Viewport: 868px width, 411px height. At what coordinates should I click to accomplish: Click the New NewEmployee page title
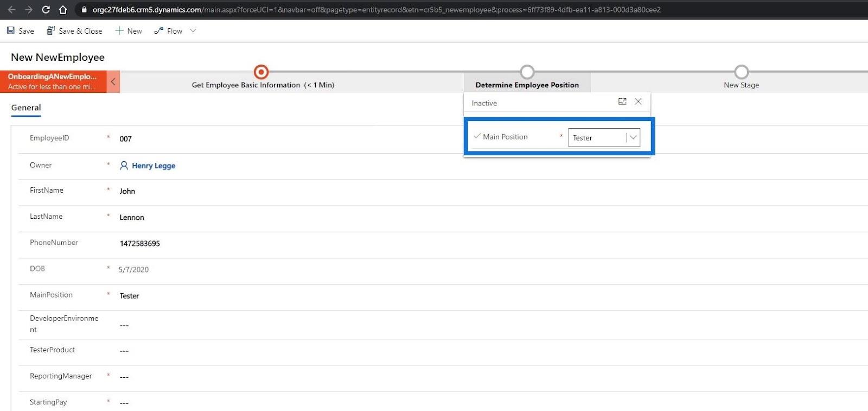pyautogui.click(x=58, y=57)
